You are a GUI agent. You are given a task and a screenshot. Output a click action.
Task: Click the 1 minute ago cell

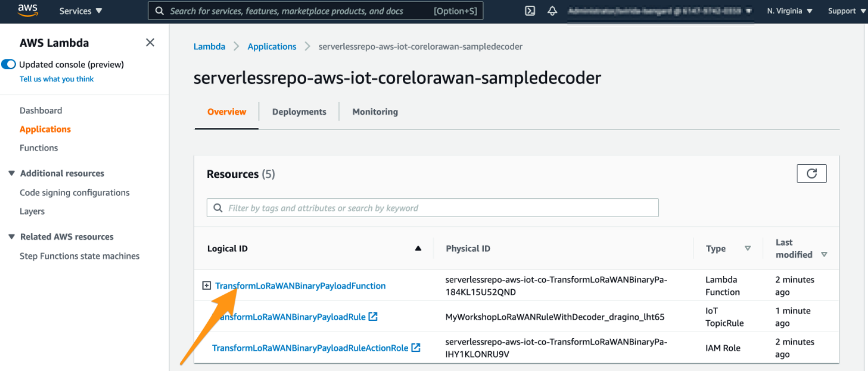tap(793, 317)
